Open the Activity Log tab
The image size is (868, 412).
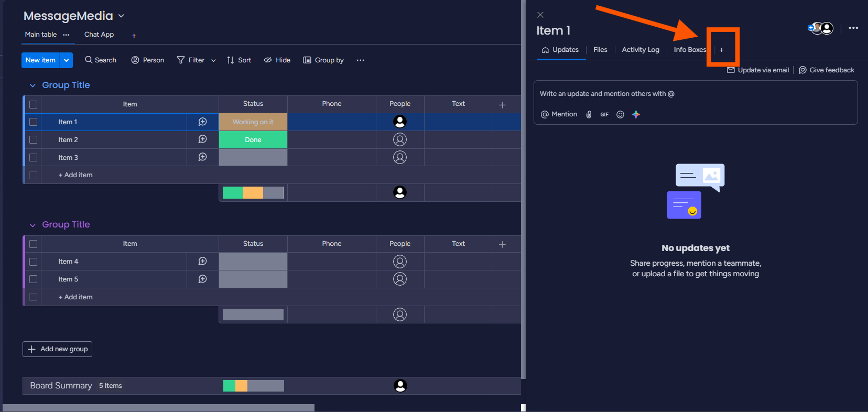[x=641, y=50]
